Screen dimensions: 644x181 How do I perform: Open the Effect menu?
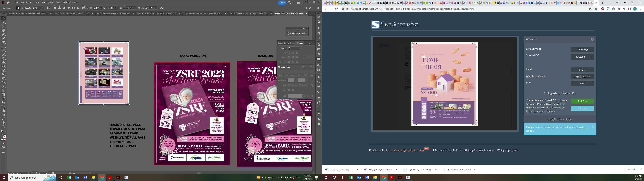[51, 2]
